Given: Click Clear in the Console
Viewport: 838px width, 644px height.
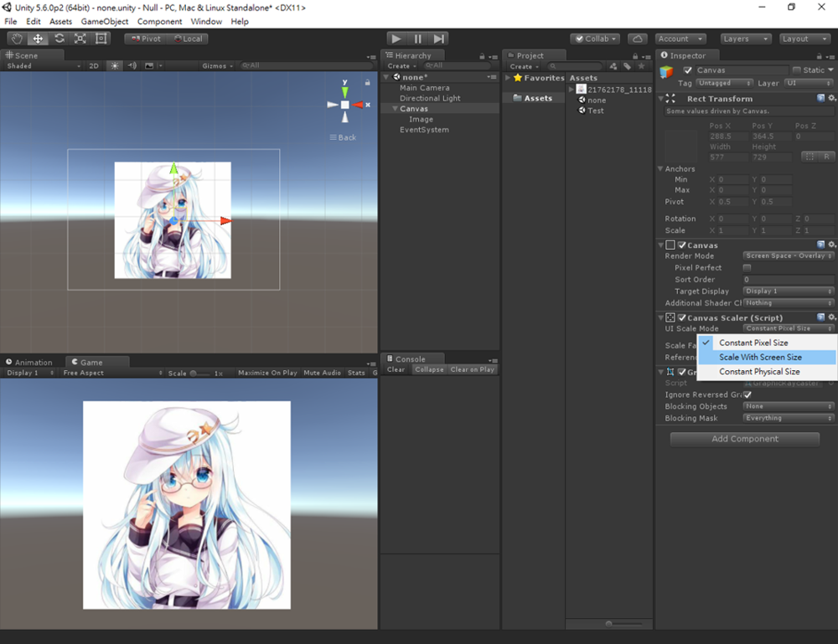Looking at the screenshot, I should click(395, 368).
